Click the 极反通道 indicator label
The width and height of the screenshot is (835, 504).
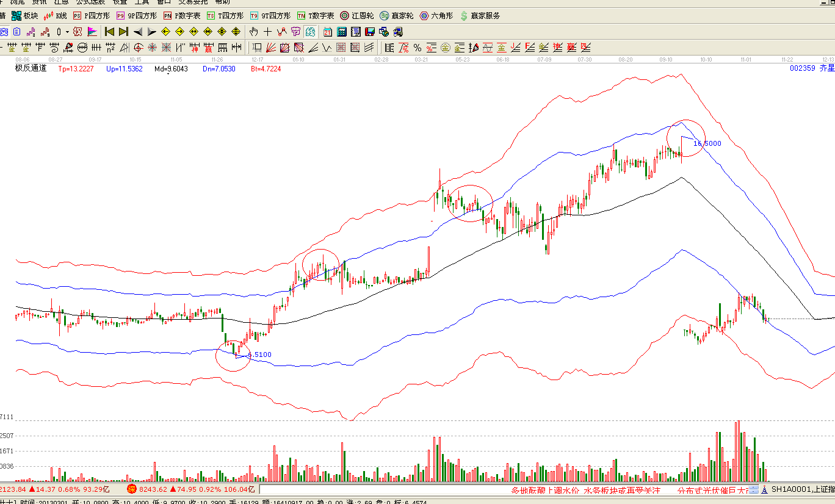pyautogui.click(x=31, y=69)
